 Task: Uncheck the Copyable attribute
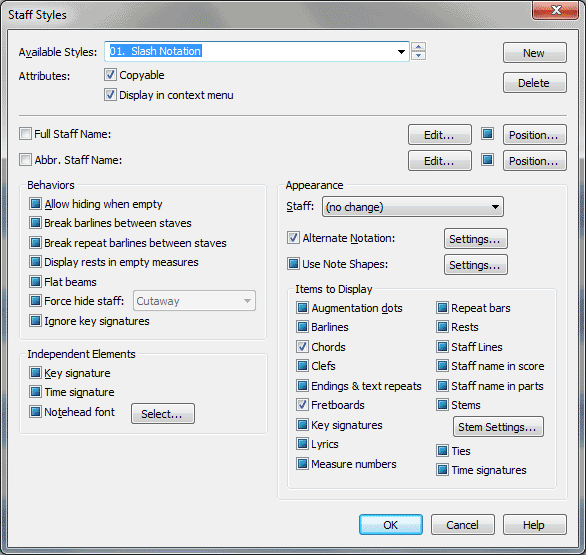click(x=110, y=75)
